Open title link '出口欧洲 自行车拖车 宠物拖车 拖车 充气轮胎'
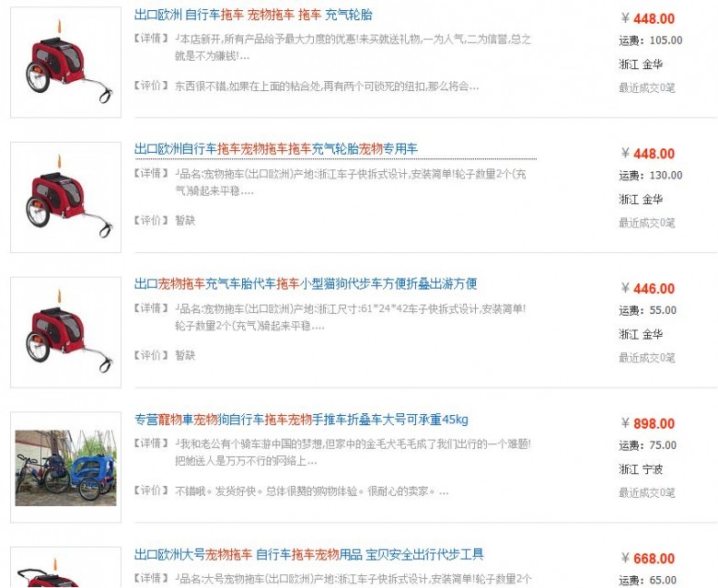The image size is (718, 588). coord(253,15)
